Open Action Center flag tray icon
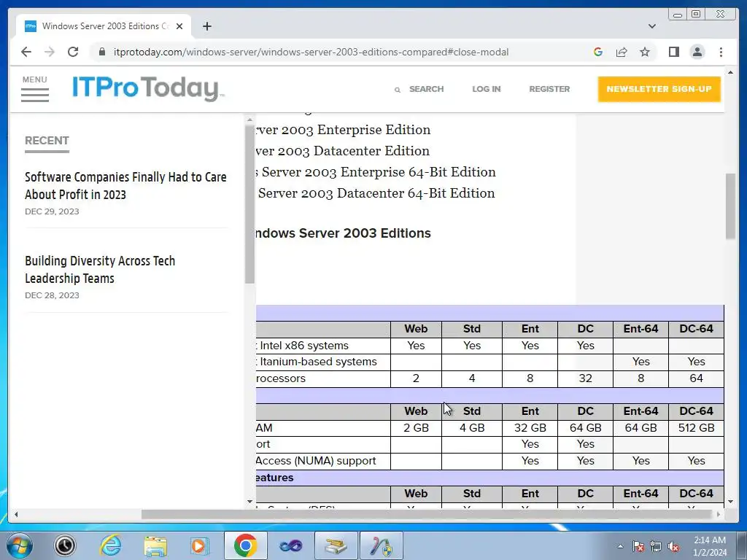 pyautogui.click(x=638, y=546)
